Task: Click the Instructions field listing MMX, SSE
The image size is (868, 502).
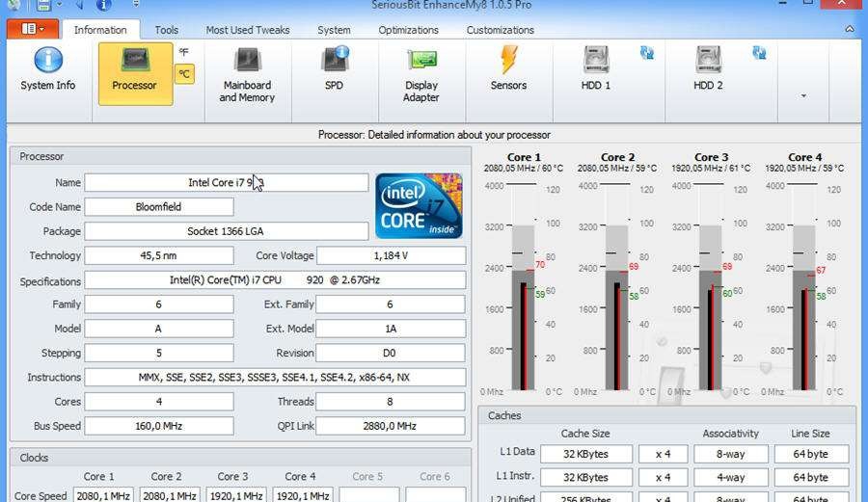Action: (275, 377)
